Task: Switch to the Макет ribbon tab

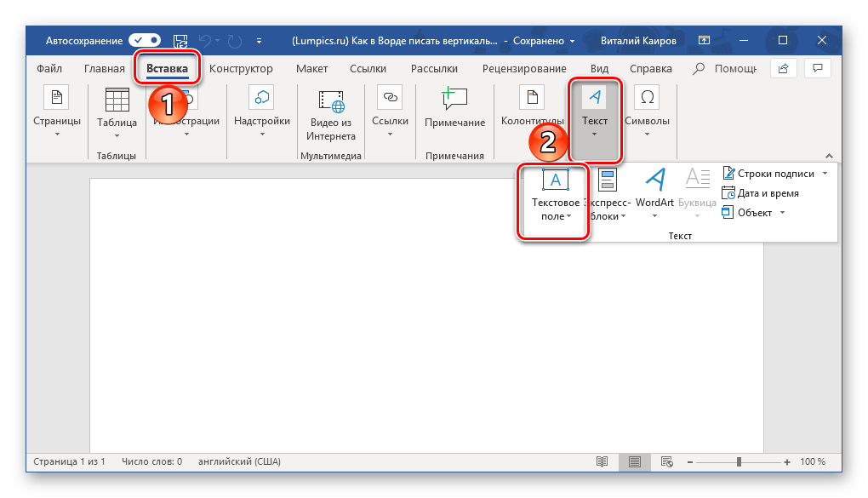Action: [x=311, y=69]
